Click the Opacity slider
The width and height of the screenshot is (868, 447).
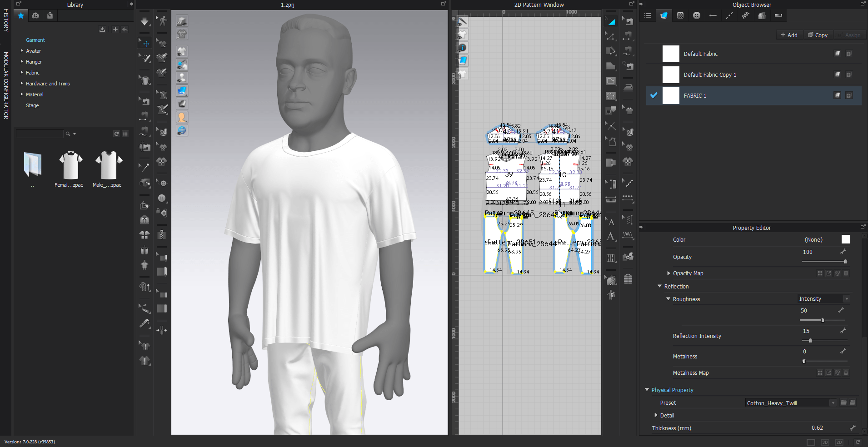coord(823,262)
